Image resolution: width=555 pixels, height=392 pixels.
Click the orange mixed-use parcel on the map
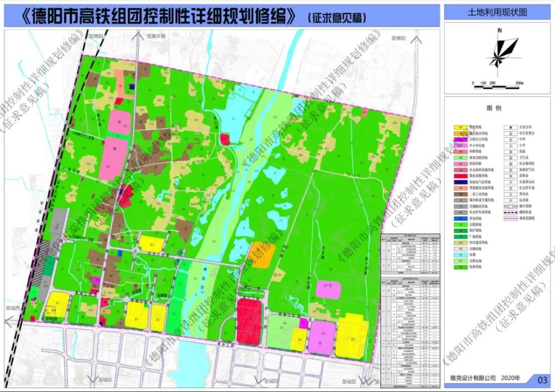(263, 255)
